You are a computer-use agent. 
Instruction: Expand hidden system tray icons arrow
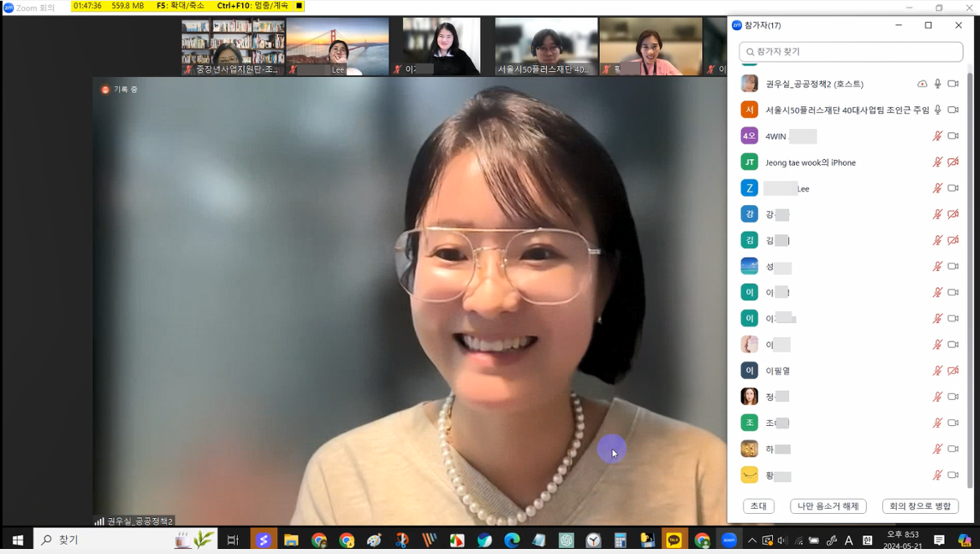pos(751,541)
